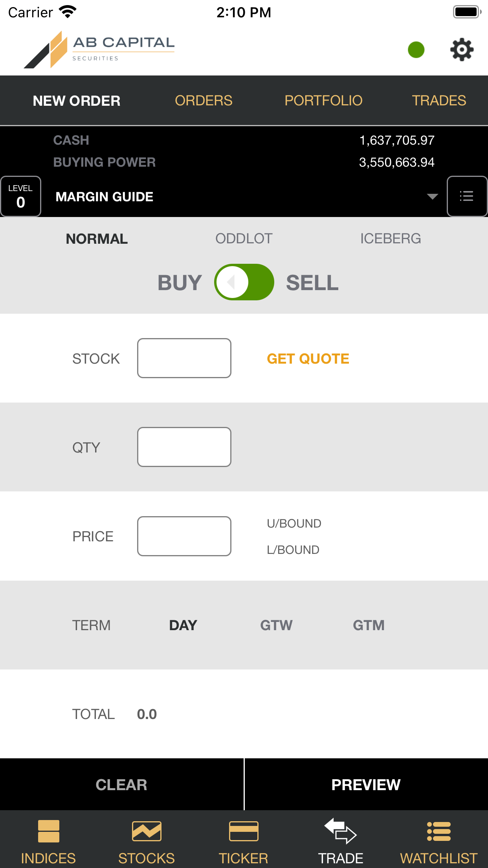Open the Ticker section icon
Image resolution: width=488 pixels, height=868 pixels.
[x=244, y=831]
